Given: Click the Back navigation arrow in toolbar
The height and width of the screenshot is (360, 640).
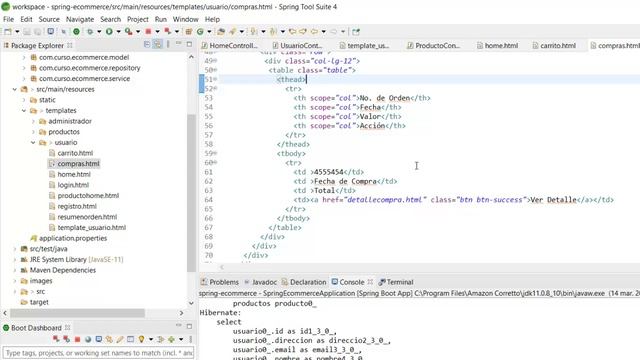Looking at the screenshot, I should pyautogui.click(x=314, y=31).
